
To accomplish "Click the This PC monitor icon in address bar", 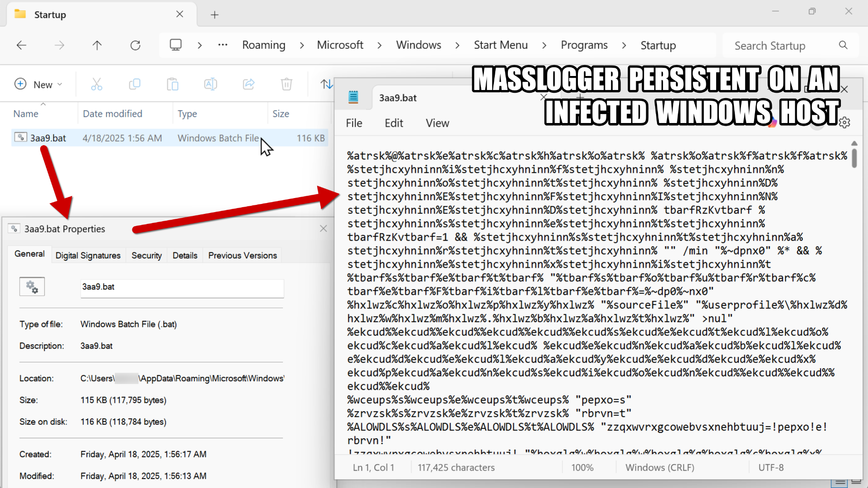I will [x=175, y=45].
